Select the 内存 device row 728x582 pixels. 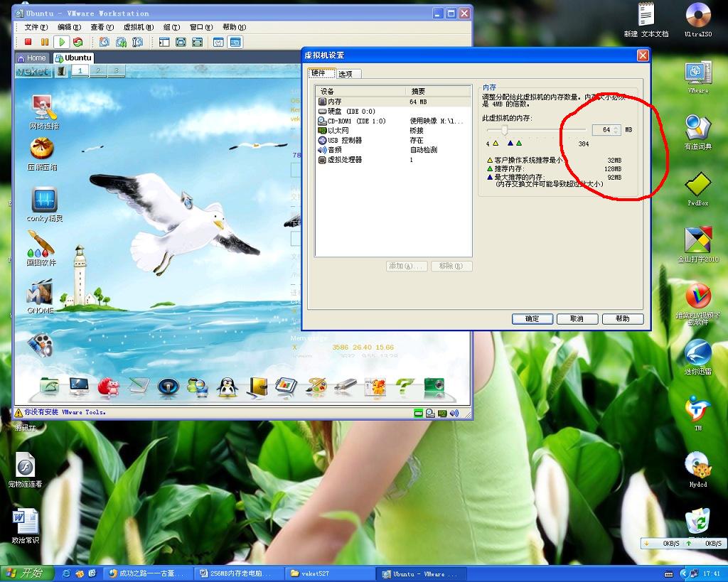click(392, 102)
